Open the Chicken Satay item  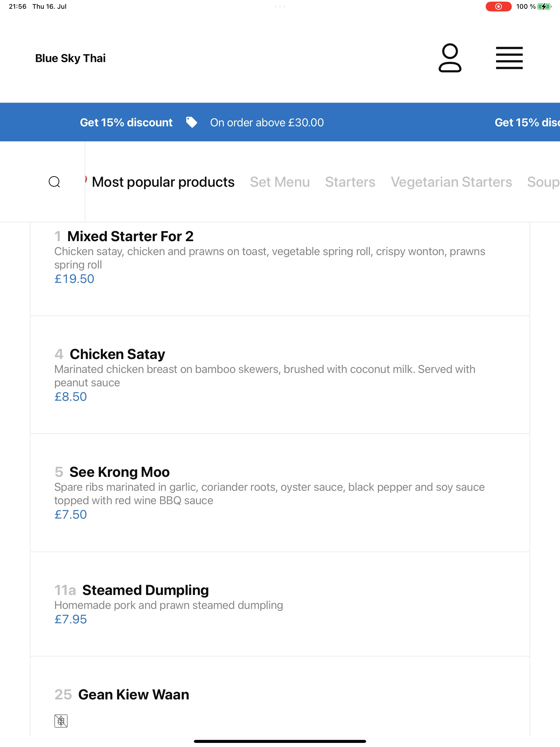(280, 375)
